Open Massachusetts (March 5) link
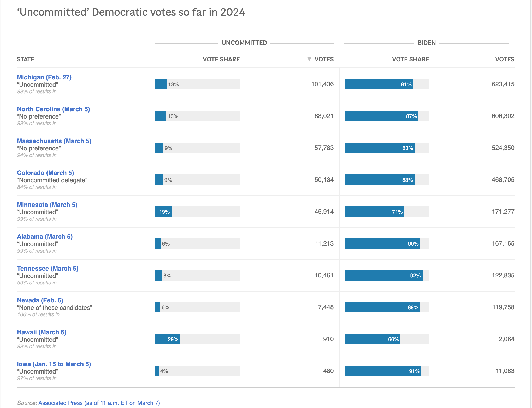Screen dimensions: 532x408 pos(54,141)
